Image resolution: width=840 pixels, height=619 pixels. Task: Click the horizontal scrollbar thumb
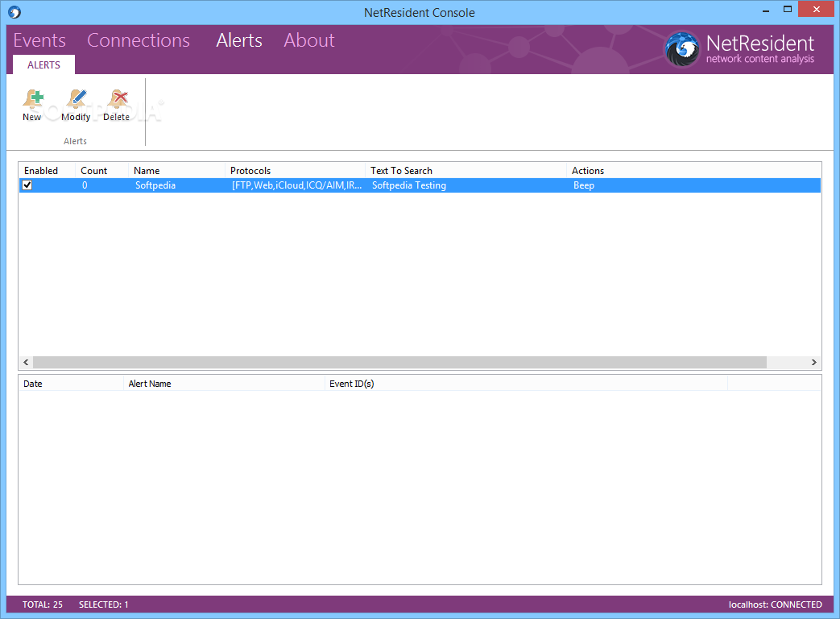399,362
